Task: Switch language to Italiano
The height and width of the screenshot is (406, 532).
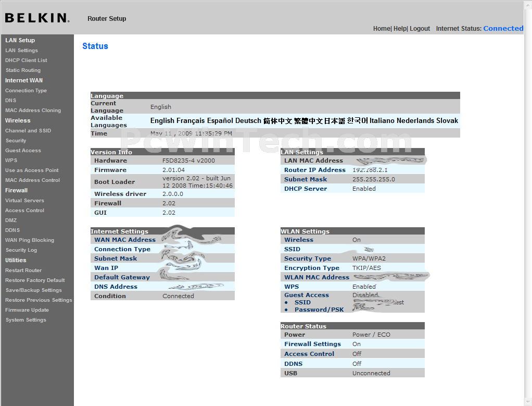Action: 382,120
